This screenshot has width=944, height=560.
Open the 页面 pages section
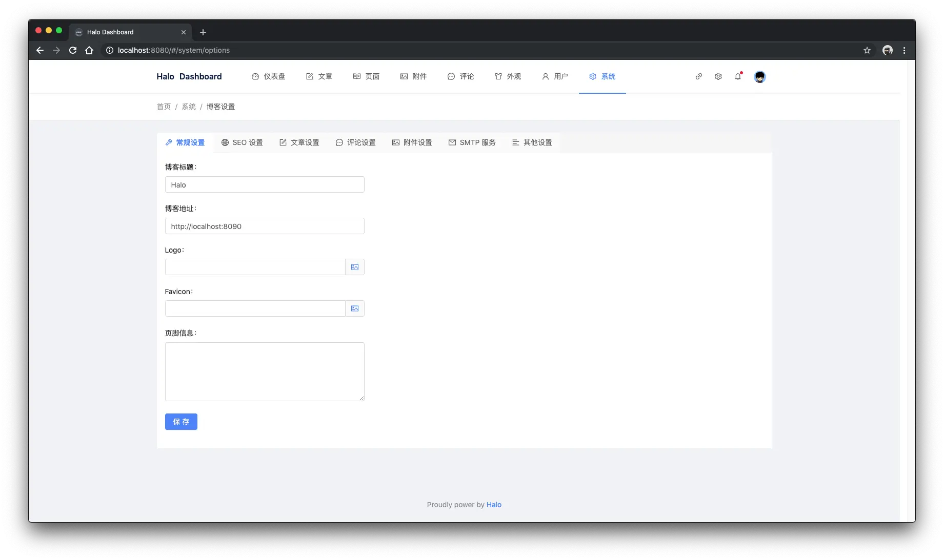tap(366, 76)
